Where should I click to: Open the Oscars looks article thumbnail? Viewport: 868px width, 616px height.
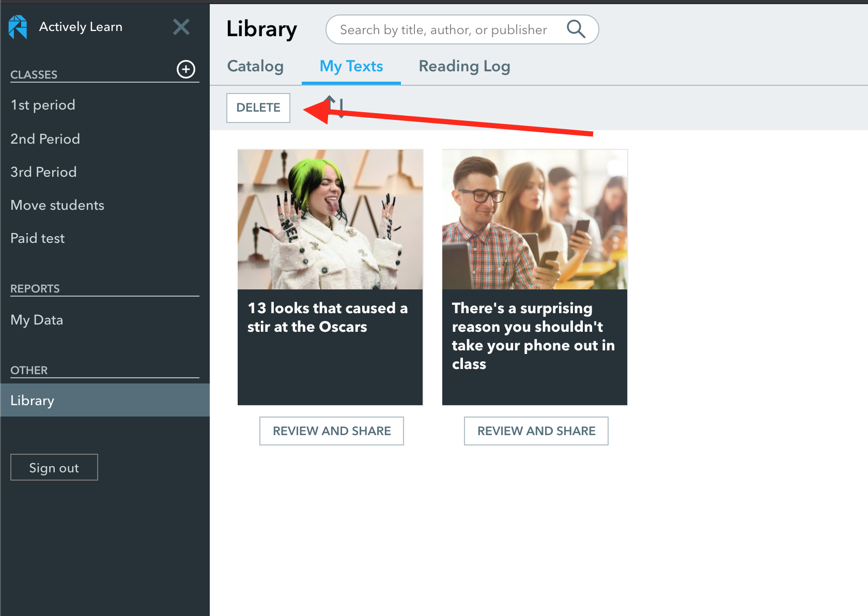point(330,220)
